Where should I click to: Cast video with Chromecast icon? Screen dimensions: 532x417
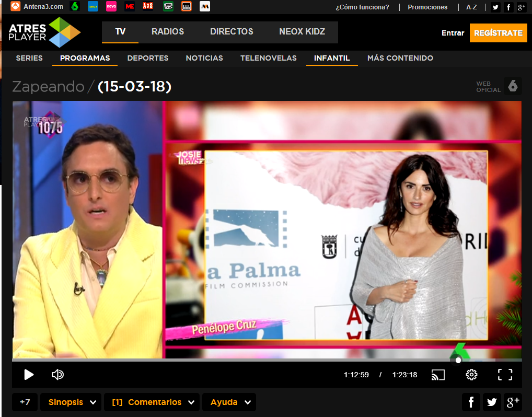438,375
